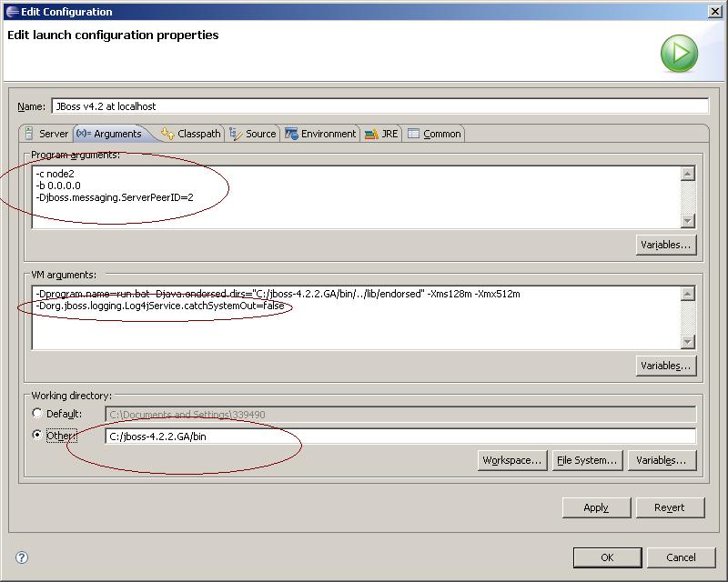The image size is (728, 582).
Task: Click the Server tab icon
Action: tap(29, 134)
